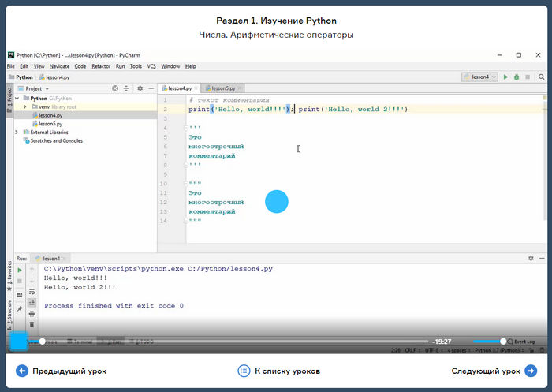Open lesson4 run configuration dropdown
Screen dimensions: 552x392
click(x=479, y=77)
